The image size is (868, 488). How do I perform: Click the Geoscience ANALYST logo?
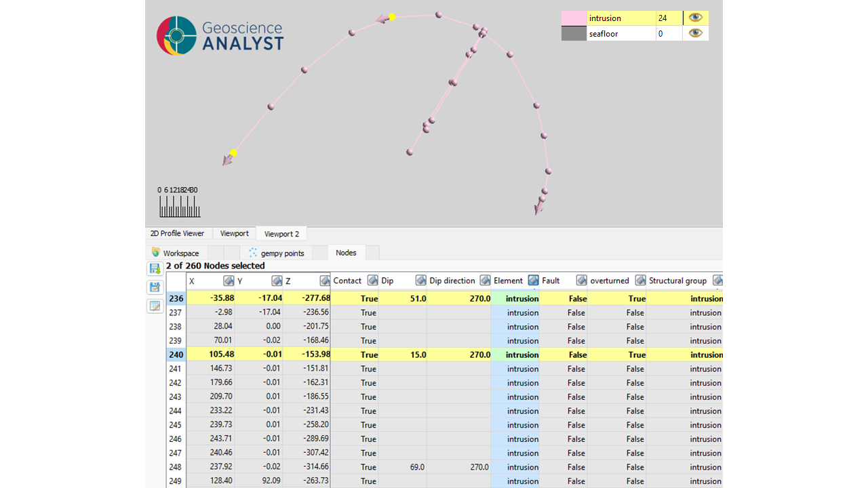tap(220, 36)
